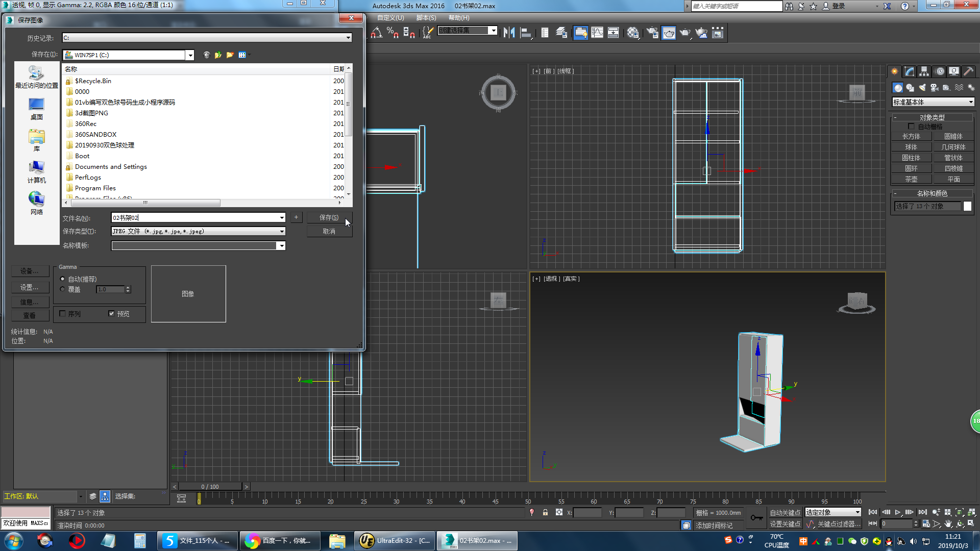Click the Set Key mode key icon
980x551 pixels.
click(x=756, y=518)
